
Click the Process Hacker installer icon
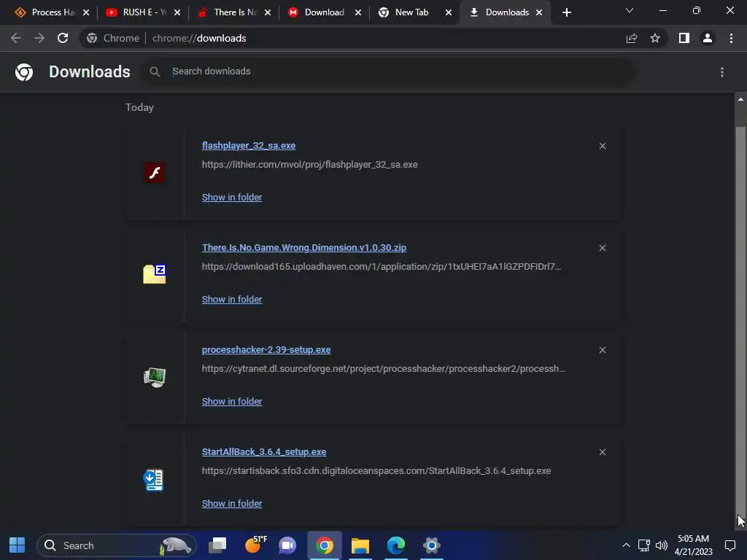pos(155,377)
